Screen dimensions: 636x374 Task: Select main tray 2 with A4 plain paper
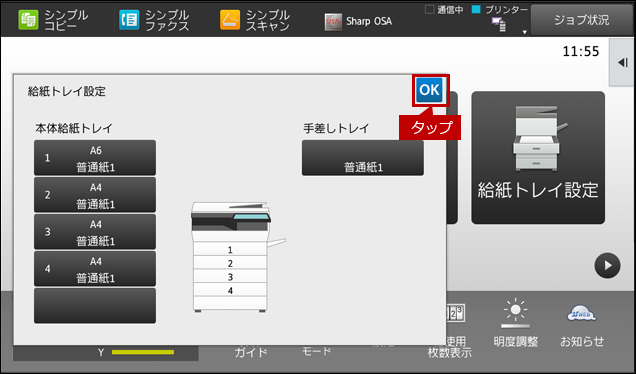click(95, 195)
